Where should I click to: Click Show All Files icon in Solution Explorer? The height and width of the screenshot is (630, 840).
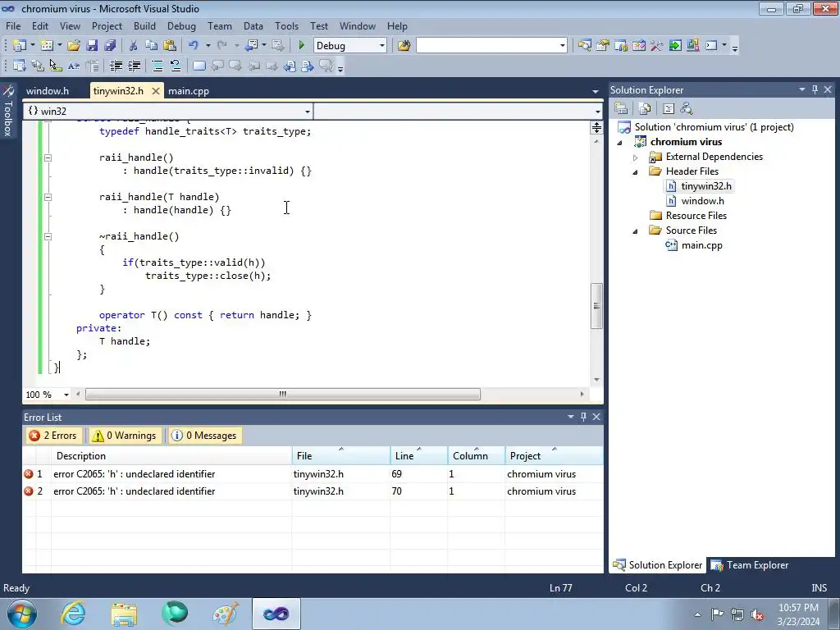pos(645,109)
